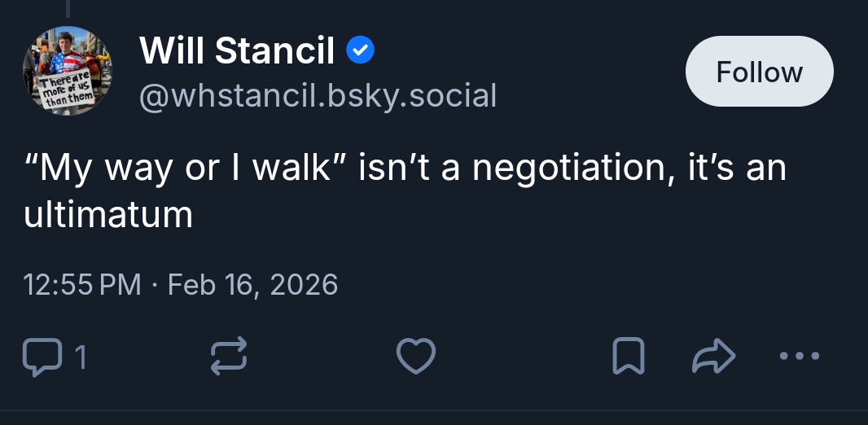Screen dimensions: 868x425
Task: Open the repost arrows menu
Action: [x=229, y=356]
